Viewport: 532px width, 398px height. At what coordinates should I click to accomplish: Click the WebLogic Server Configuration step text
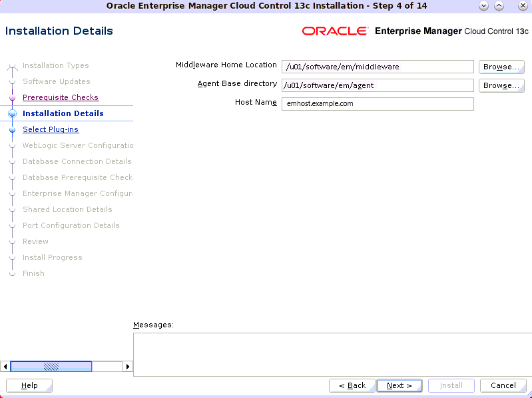[78, 145]
